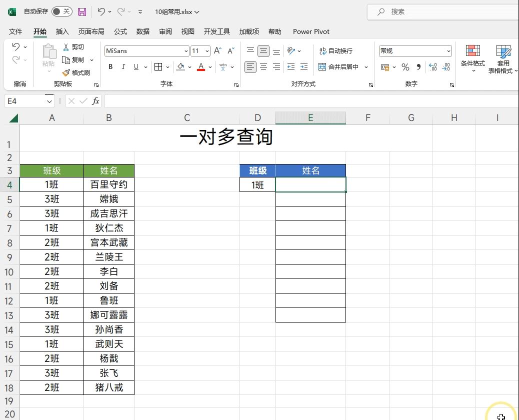Switch to the 公式 ribbon tab
Screen dimensions: 519x420
click(x=120, y=31)
